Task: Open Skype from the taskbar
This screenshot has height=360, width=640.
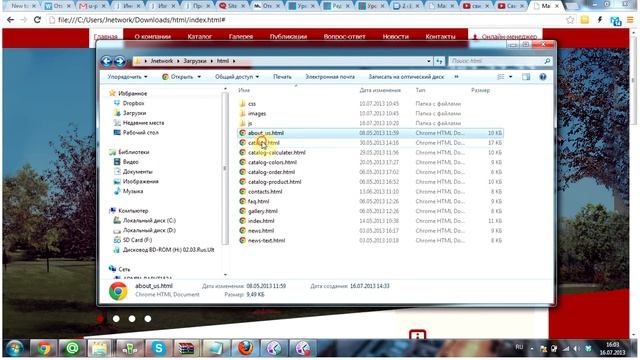Action: pyautogui.click(x=158, y=348)
